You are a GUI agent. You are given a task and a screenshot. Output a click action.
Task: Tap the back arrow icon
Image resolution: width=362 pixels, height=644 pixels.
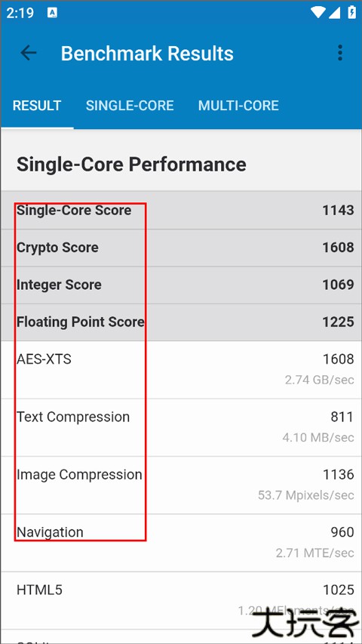coord(29,53)
